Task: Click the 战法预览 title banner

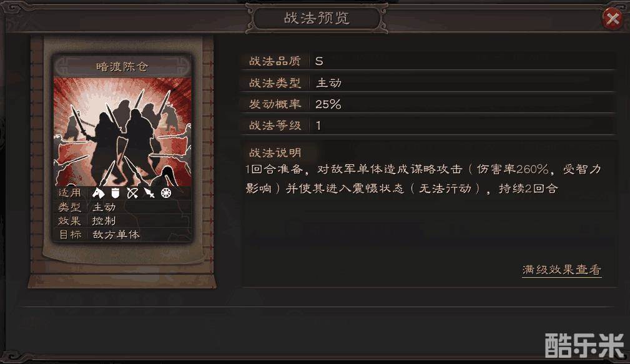Action: point(317,18)
